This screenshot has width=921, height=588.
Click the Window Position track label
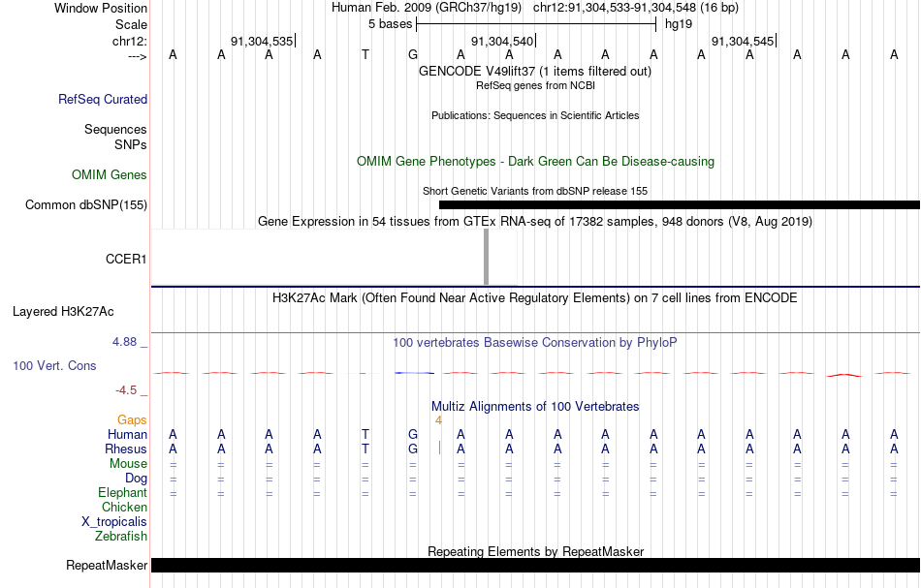pyautogui.click(x=101, y=8)
